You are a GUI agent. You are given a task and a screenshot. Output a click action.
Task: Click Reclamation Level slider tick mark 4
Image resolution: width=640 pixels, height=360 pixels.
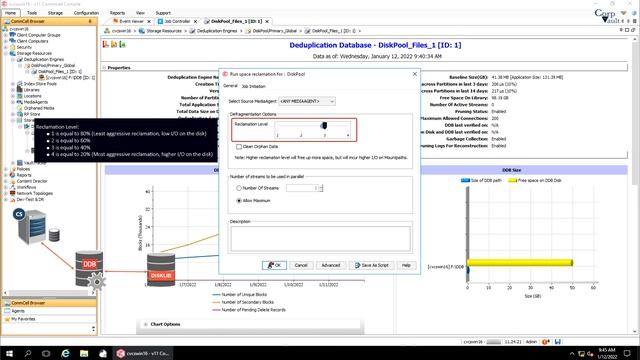pyautogui.click(x=348, y=135)
